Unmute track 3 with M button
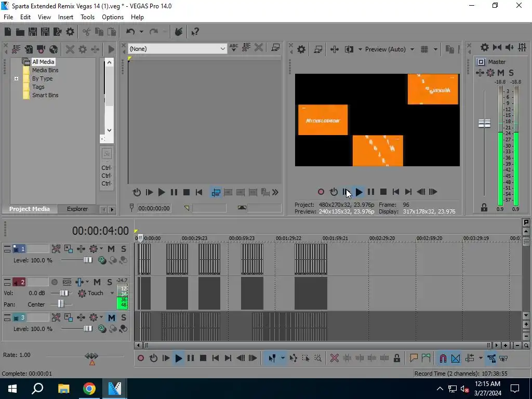Viewport: 532px width, 399px height. click(112, 318)
